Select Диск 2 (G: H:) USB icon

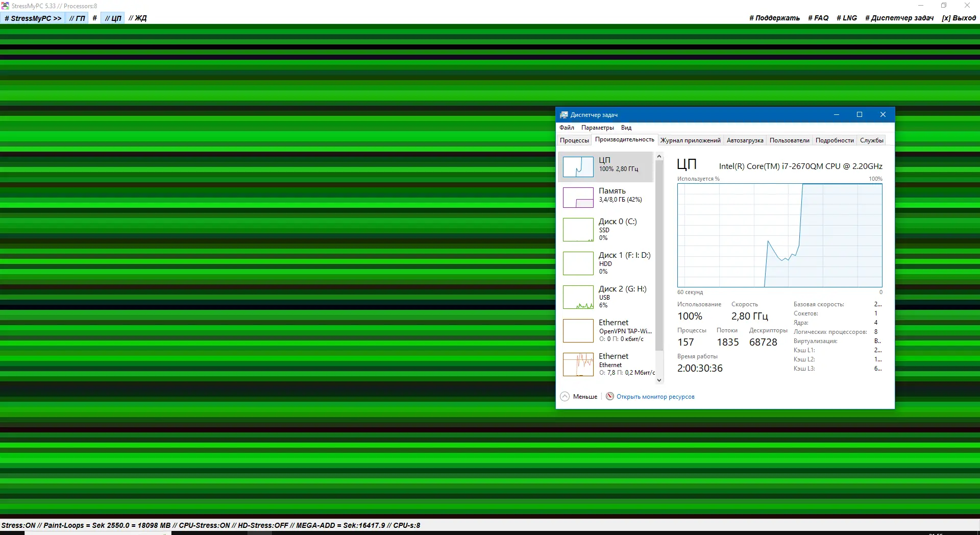pyautogui.click(x=578, y=297)
